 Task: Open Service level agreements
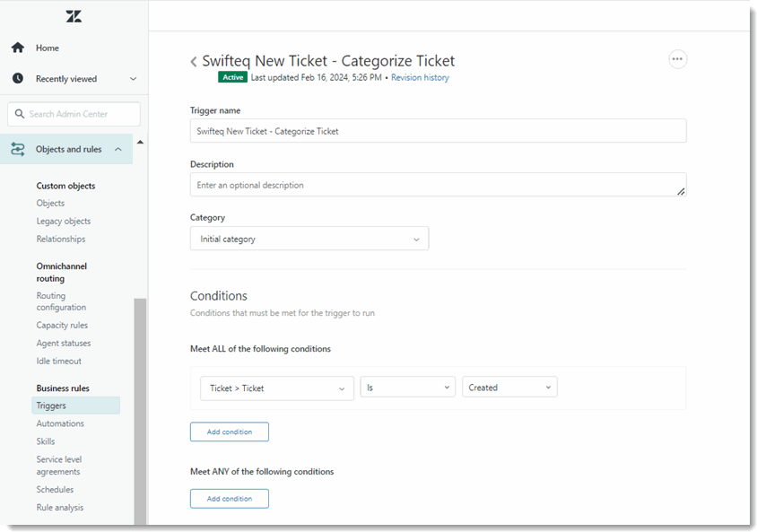(59, 466)
